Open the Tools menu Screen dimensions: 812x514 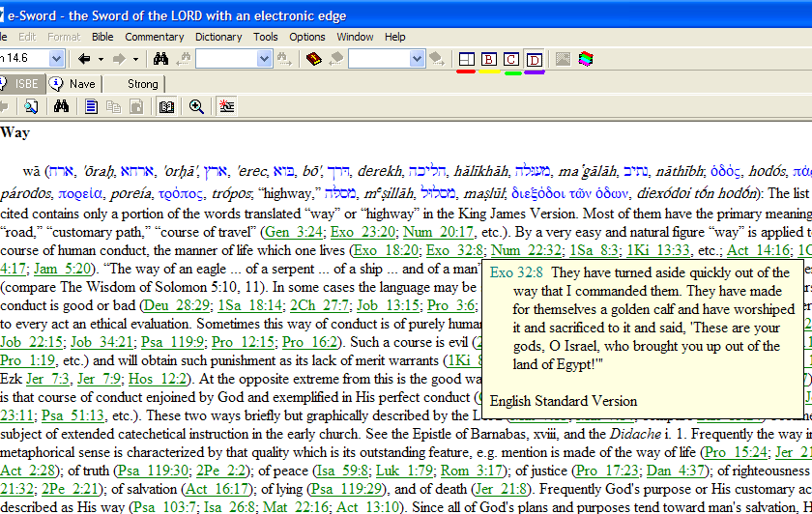[x=265, y=37]
